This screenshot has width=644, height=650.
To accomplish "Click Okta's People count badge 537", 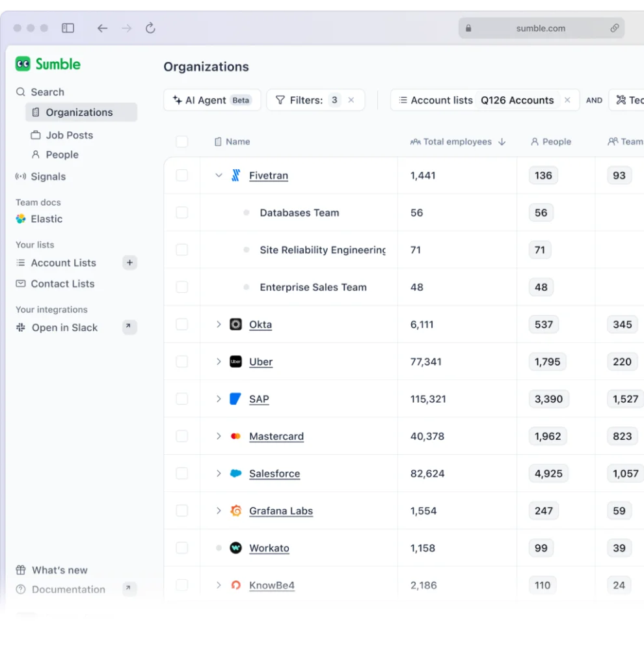I will coord(544,324).
